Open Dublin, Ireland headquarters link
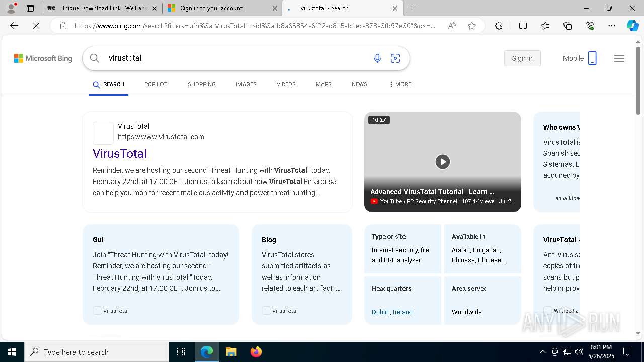Viewport: 644px width, 362px height. 392,312
